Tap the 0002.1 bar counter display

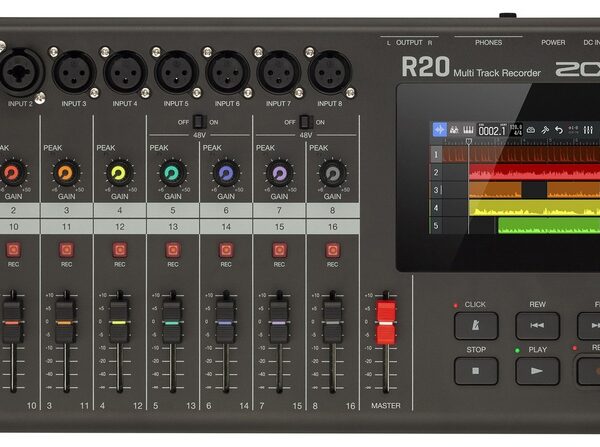pos(492,130)
